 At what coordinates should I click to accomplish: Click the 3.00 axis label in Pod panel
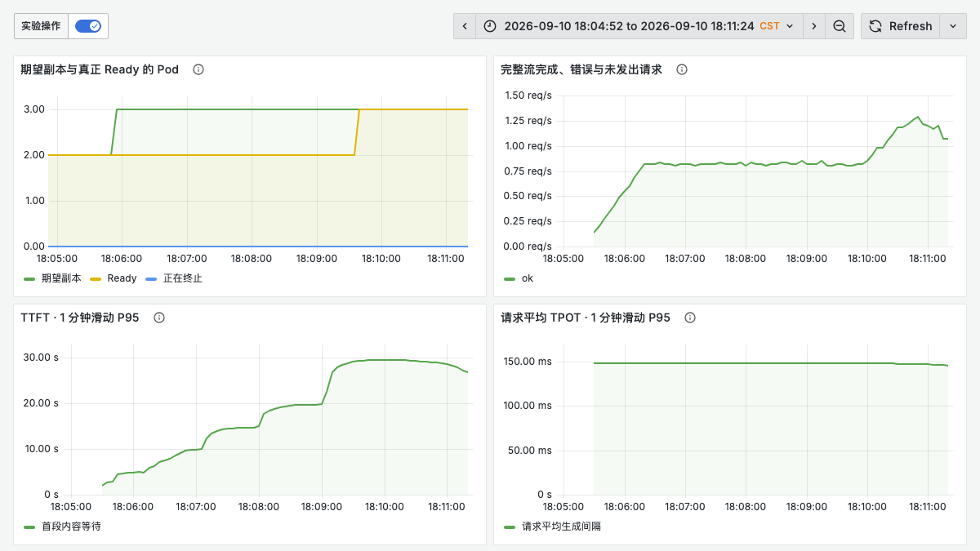(34, 109)
